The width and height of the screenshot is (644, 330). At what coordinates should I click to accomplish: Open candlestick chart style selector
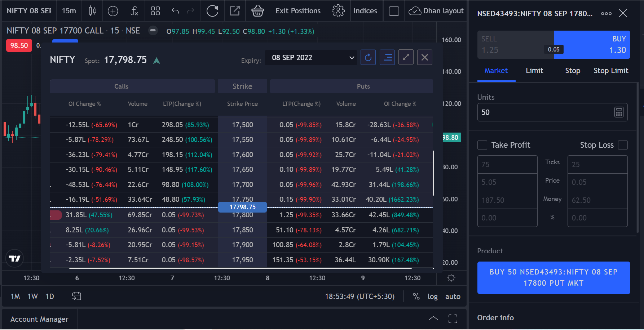92,11
